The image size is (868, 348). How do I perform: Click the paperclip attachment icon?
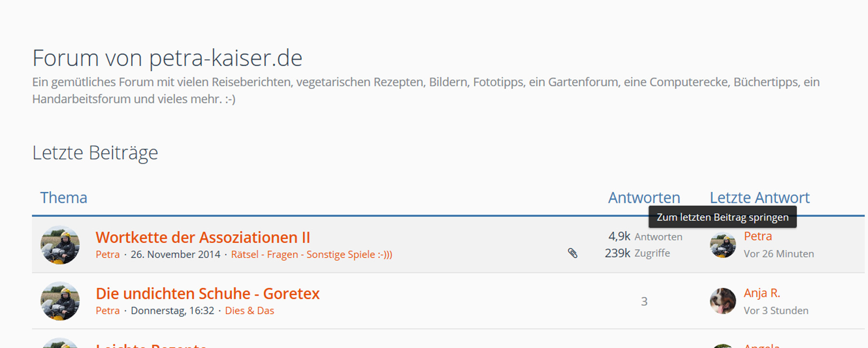(572, 253)
